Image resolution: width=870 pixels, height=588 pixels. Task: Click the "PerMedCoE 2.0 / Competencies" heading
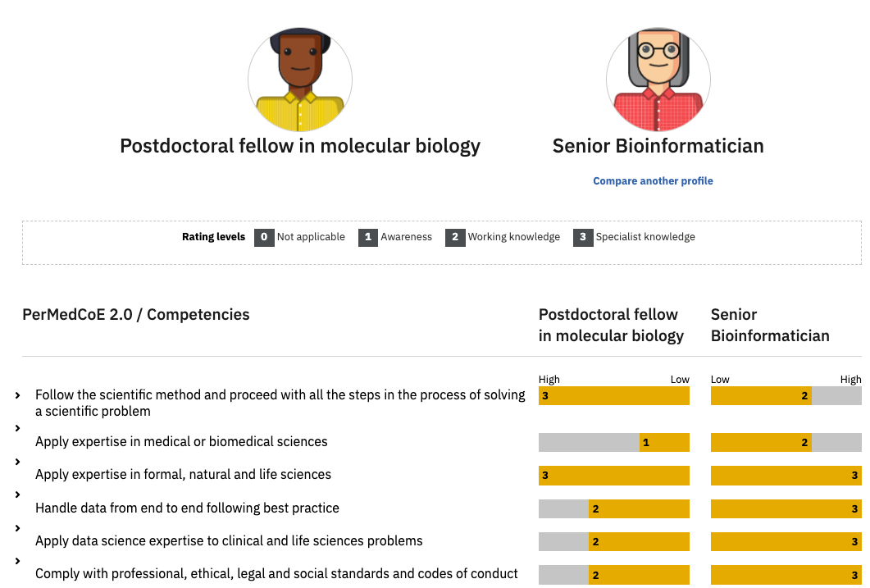136,314
